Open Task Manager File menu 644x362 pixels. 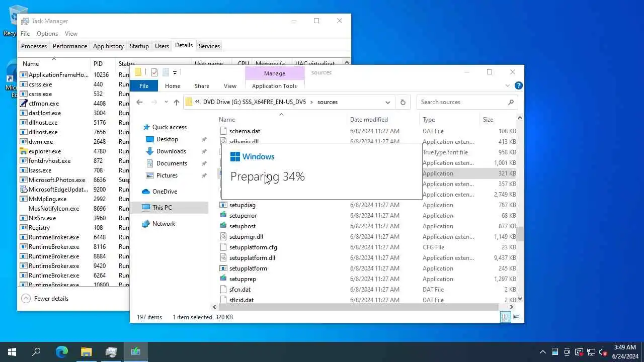25,34
